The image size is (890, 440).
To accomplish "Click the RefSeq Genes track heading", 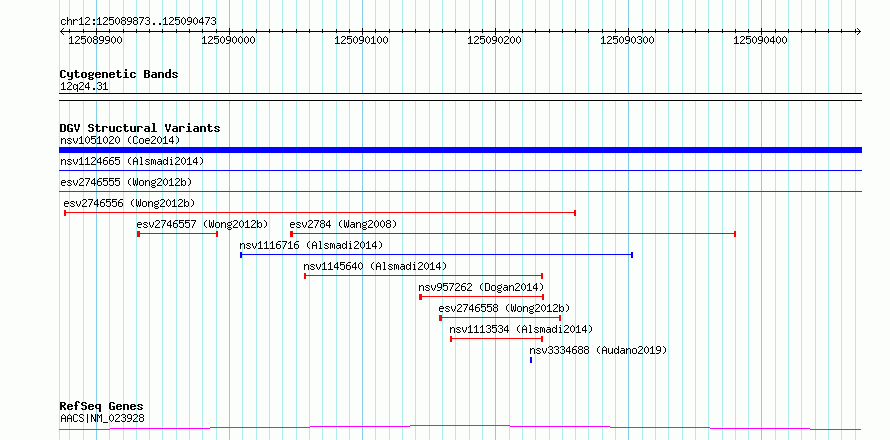I will [x=102, y=407].
